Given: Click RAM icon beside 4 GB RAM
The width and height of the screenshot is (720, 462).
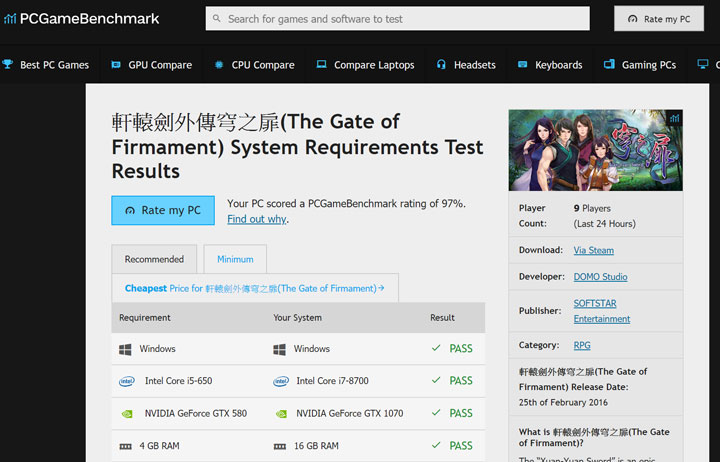Looking at the screenshot, I should coord(125,446).
